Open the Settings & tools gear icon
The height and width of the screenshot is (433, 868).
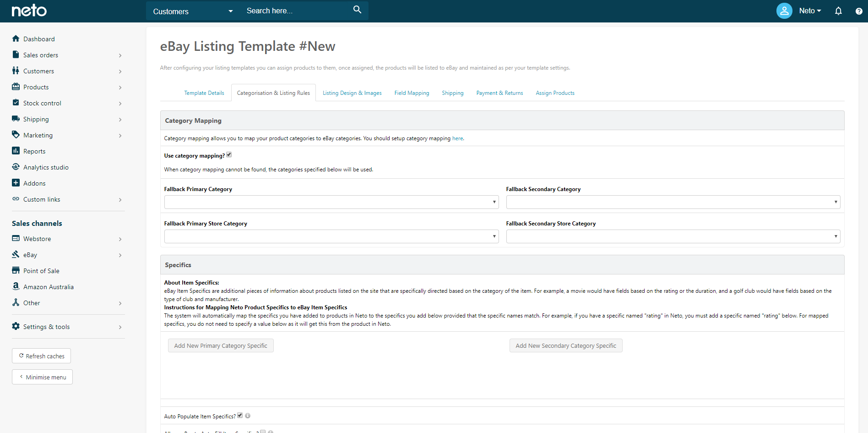point(16,326)
